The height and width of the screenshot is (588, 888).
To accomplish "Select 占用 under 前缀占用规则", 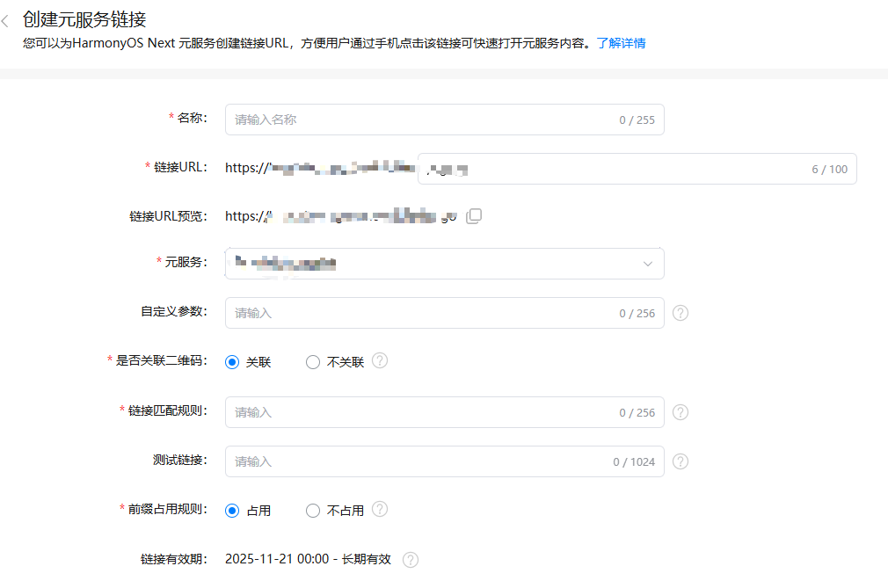I will (x=231, y=510).
